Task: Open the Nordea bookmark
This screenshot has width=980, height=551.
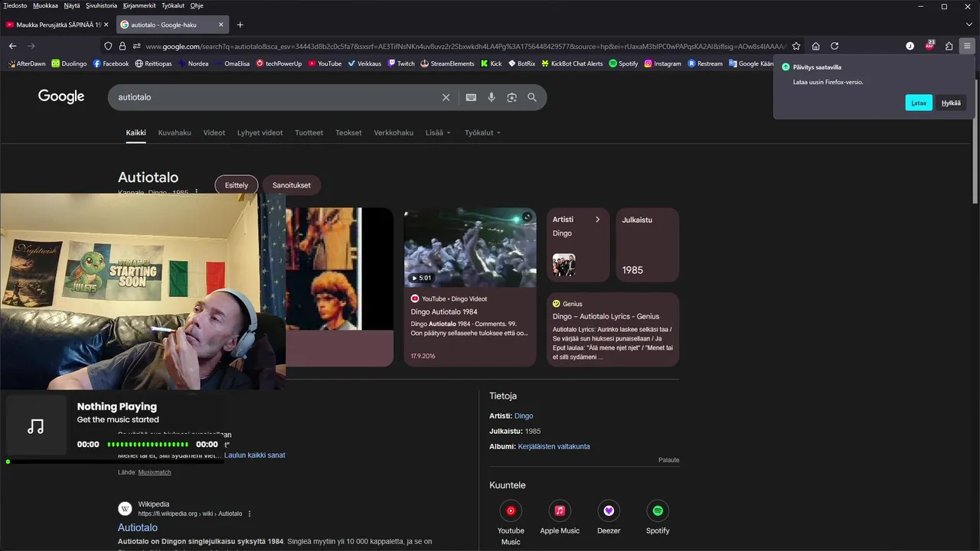Action: [x=193, y=64]
